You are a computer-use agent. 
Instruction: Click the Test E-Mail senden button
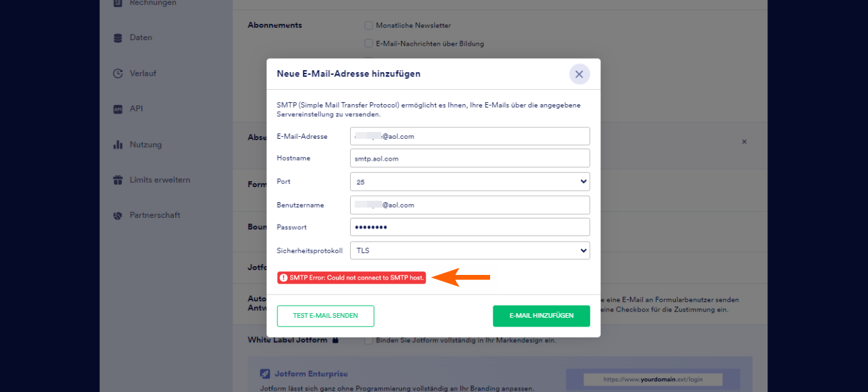point(326,316)
